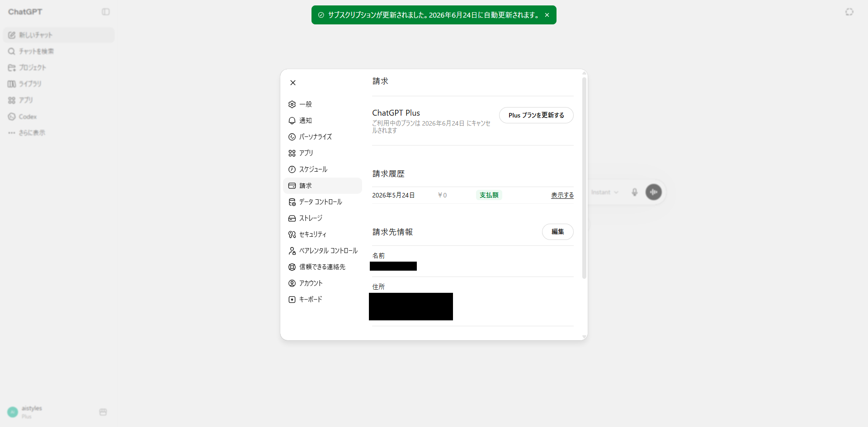Switch to パーソナライズ settings tab
Viewport: 868px width, 427px height.
point(322,137)
